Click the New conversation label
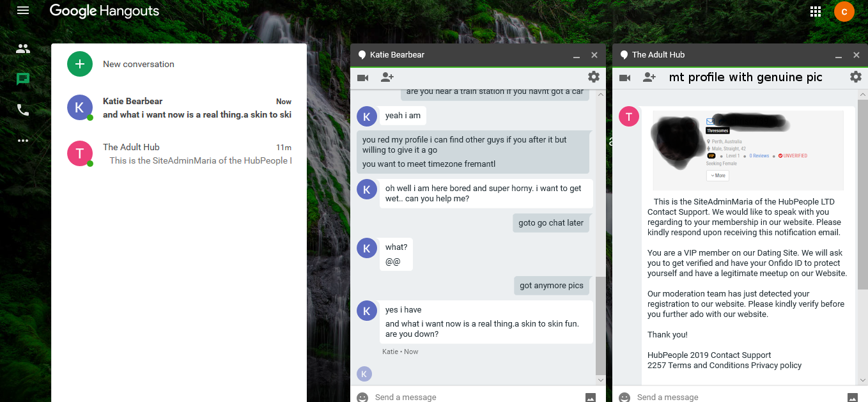This screenshot has height=402, width=868. [139, 64]
